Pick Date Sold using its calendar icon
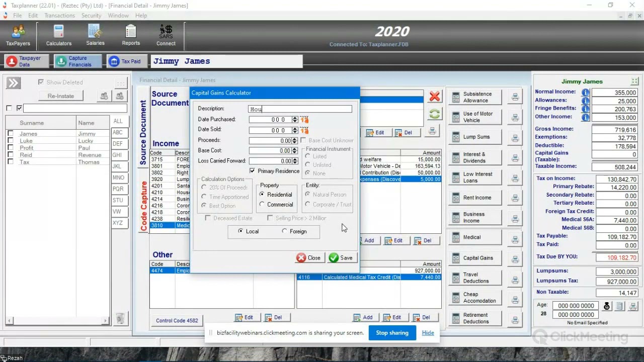The image size is (644, 362). pos(304,130)
